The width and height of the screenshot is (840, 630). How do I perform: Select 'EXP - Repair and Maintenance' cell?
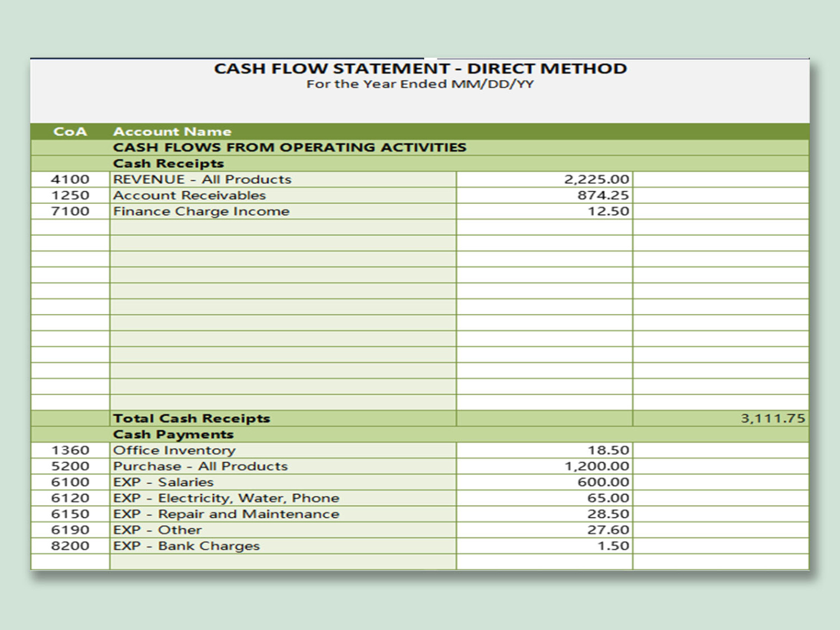pyautogui.click(x=283, y=514)
